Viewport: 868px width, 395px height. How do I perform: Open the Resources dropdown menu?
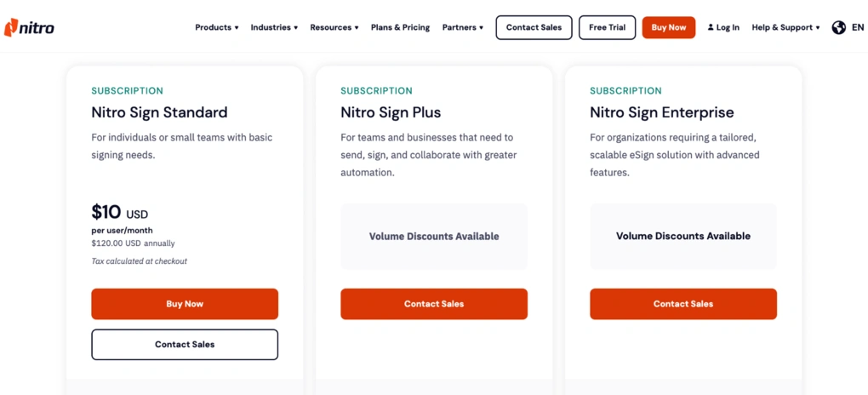(334, 27)
